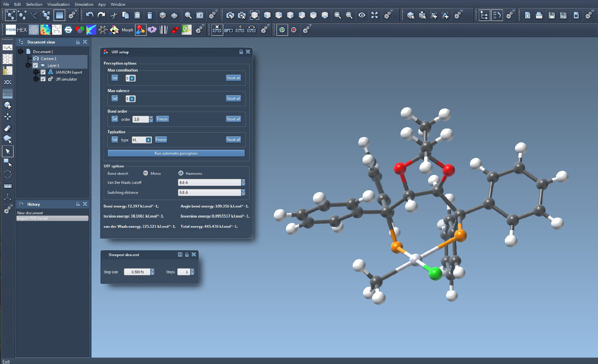This screenshot has width=598, height=364.
Task: Increase the Van Der Waals cutoff value
Action: point(243,181)
